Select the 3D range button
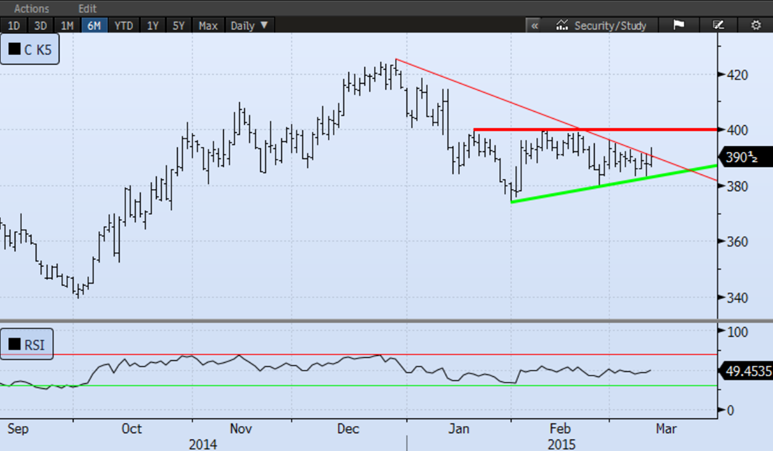The height and width of the screenshot is (451, 773). (x=40, y=25)
